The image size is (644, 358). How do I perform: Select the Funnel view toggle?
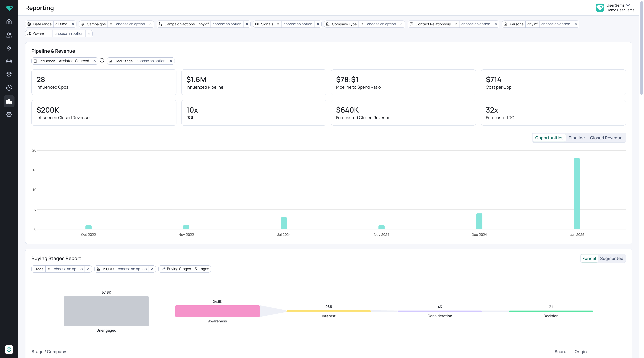coord(589,259)
